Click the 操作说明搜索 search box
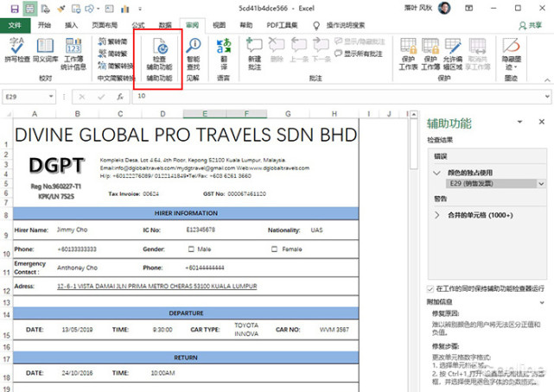554x392 pixels. pyautogui.click(x=346, y=25)
